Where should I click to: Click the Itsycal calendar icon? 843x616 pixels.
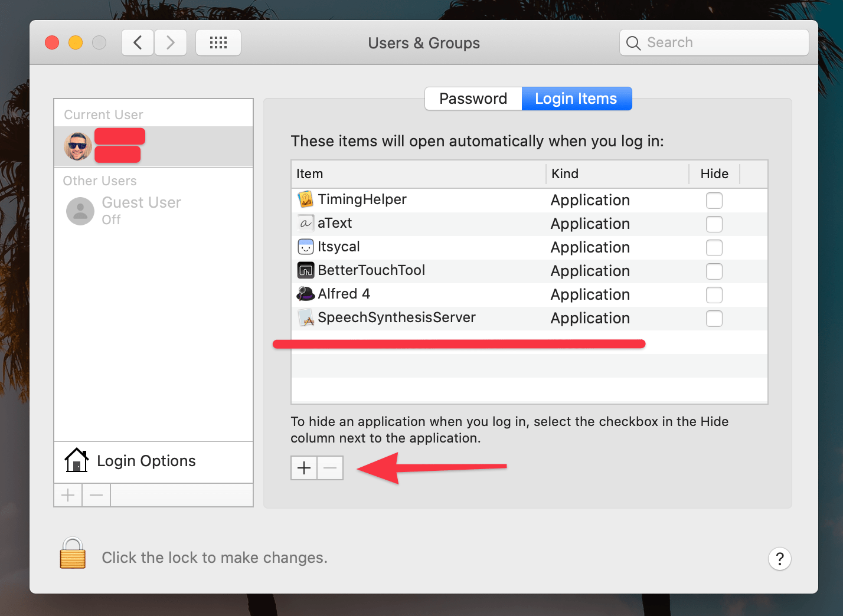(x=305, y=247)
